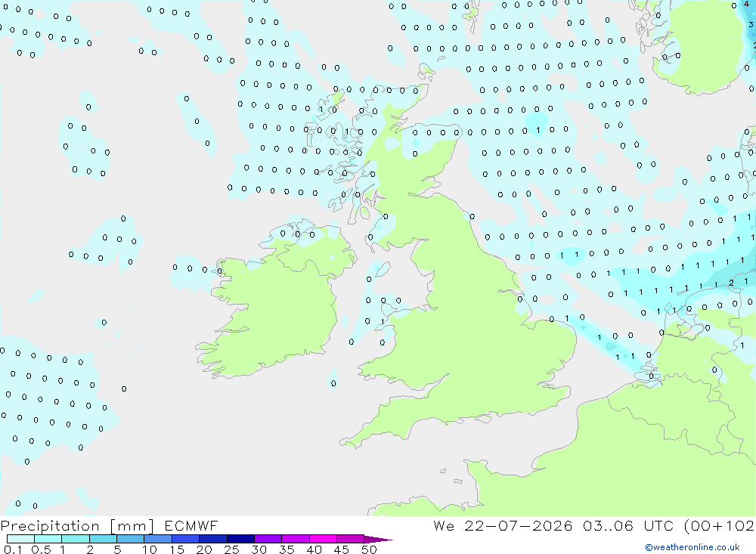This screenshot has height=554, width=756.
Task: Select the 25–30 mm legend swatch
Action: 240,539
